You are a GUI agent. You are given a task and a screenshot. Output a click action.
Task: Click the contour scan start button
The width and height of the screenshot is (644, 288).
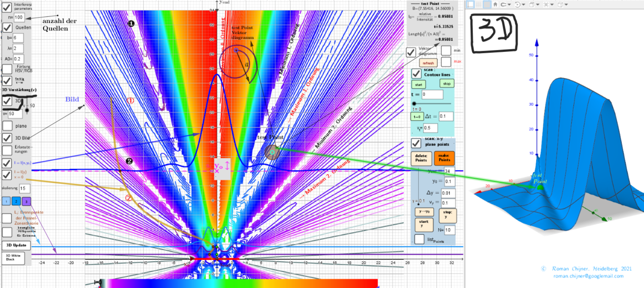(x=419, y=85)
